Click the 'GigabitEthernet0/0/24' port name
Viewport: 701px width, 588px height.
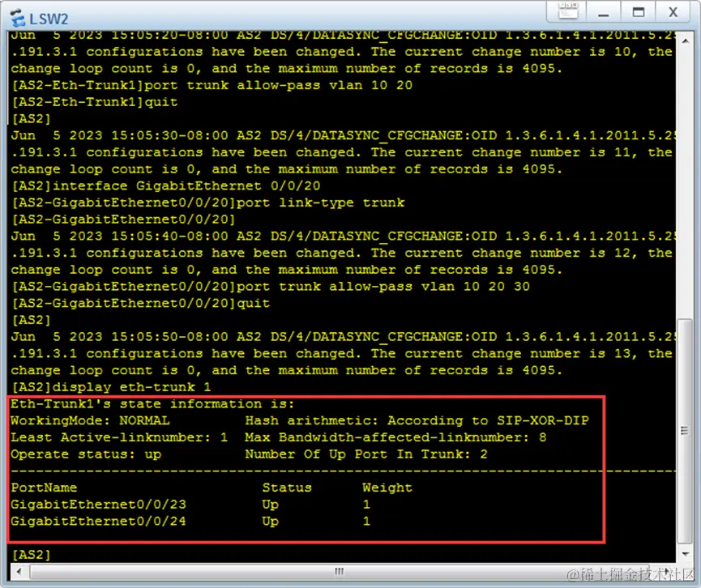(x=98, y=522)
